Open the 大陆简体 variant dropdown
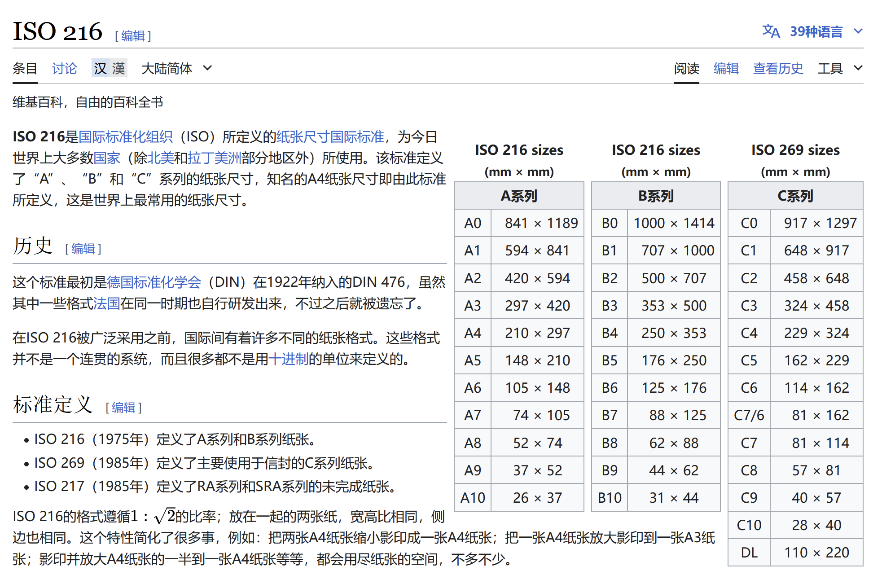The width and height of the screenshot is (895, 588). coord(176,68)
